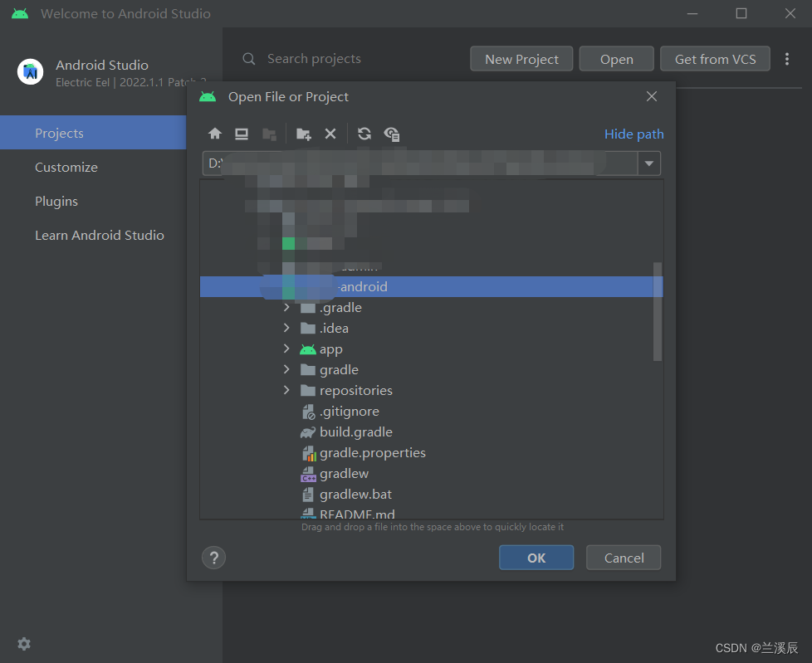Confirm selection with the OK button

pos(536,558)
